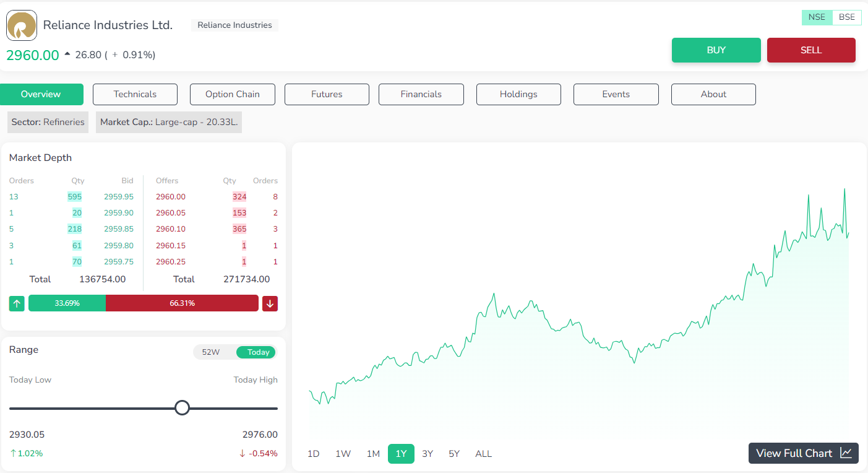Click the Reliance Industries Ltd. title
The image size is (868, 473).
pos(108,25)
